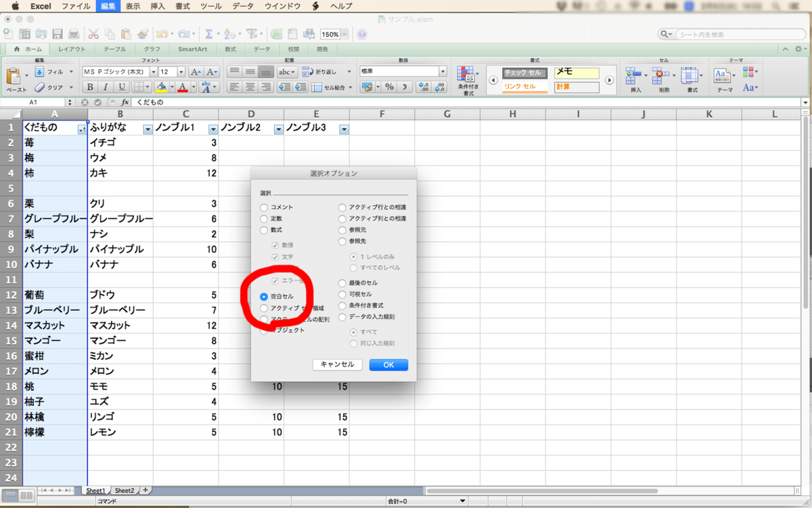Apply the メモ cell style

click(577, 72)
